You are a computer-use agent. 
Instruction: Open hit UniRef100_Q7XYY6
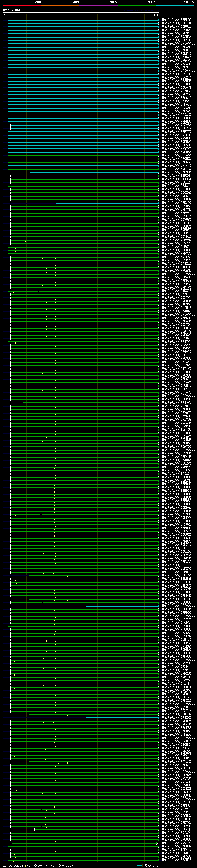point(177,619)
